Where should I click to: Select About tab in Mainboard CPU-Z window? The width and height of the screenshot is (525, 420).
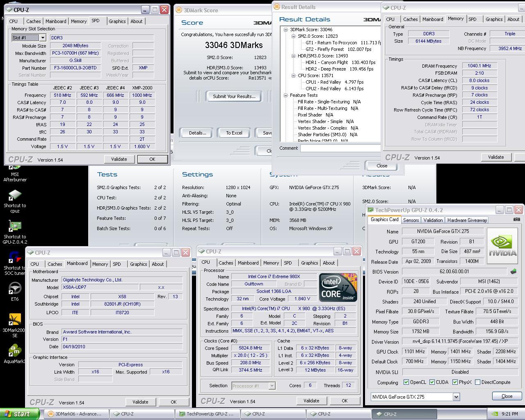click(158, 264)
